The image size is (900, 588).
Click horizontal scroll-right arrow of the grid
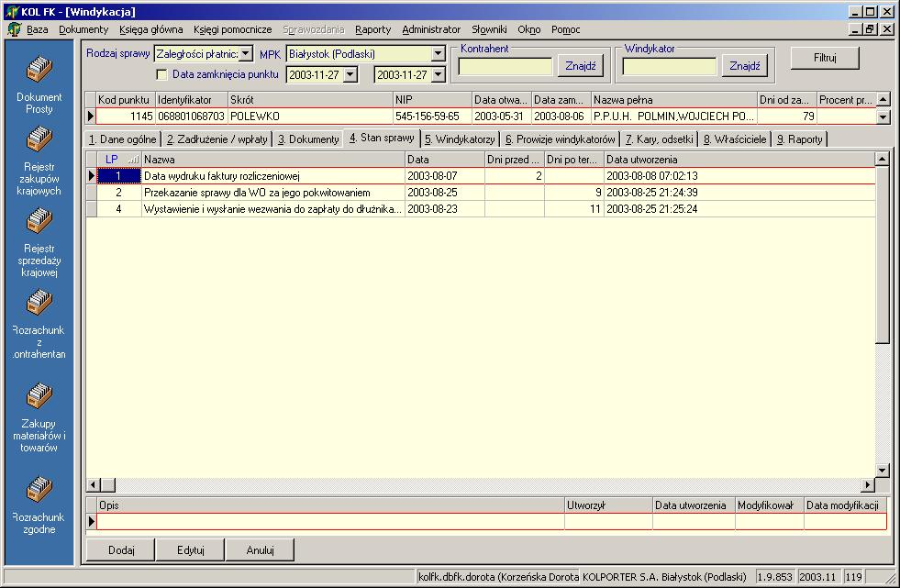[868, 484]
